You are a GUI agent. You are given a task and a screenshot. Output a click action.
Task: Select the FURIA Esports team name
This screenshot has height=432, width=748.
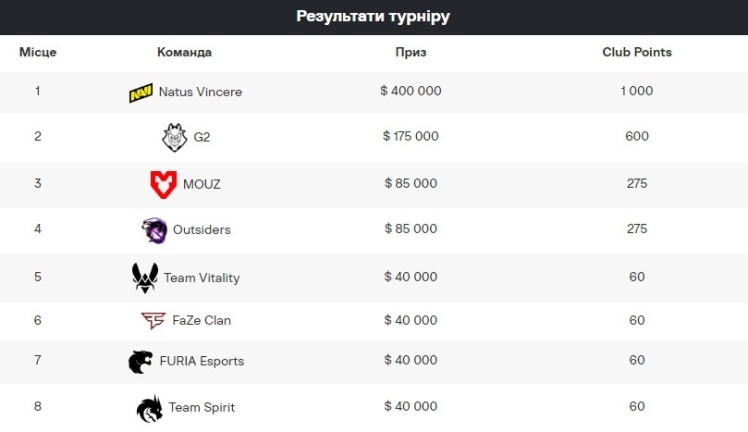[201, 361]
